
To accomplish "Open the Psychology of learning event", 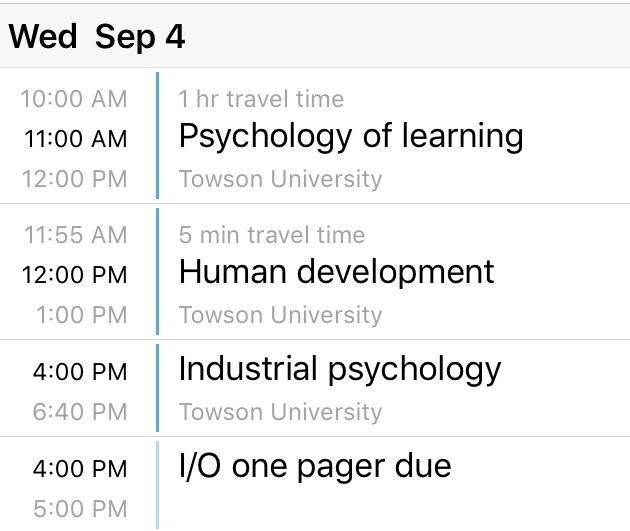I will click(x=350, y=136).
